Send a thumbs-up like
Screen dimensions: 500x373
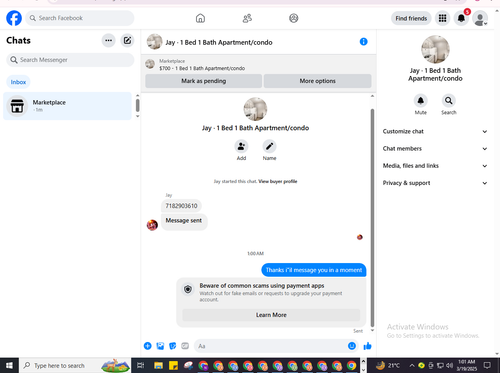[x=367, y=346]
